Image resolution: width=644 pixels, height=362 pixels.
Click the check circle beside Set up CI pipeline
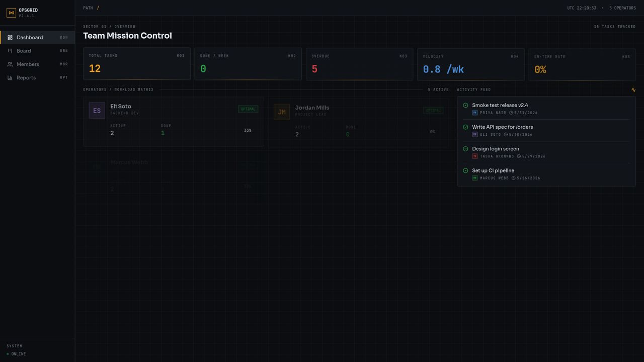[x=465, y=170]
